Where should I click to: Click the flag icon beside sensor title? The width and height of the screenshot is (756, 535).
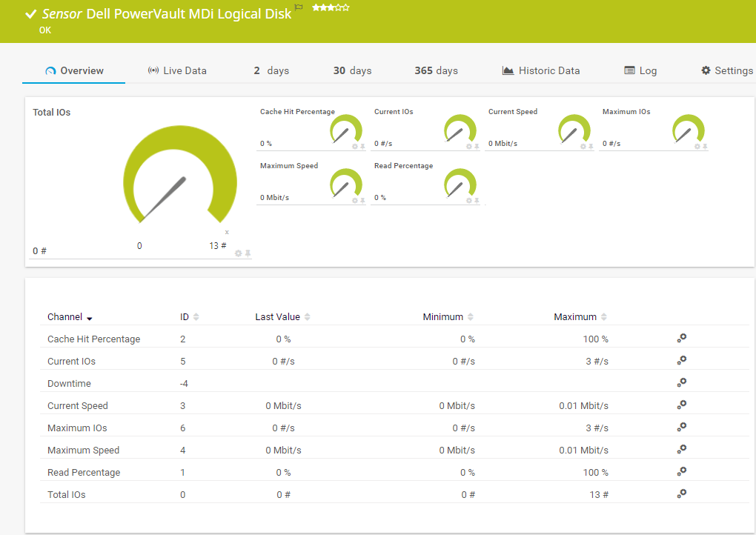point(299,7)
